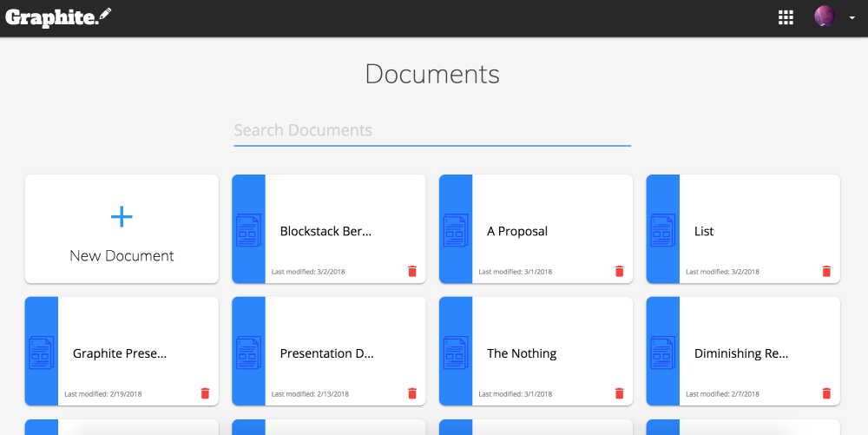Create a New Document

point(122,255)
